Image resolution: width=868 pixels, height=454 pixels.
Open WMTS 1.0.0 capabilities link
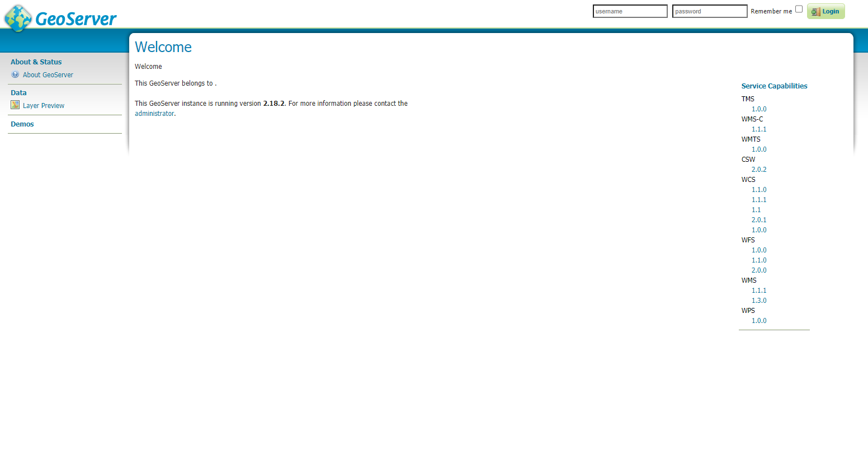[759, 149]
